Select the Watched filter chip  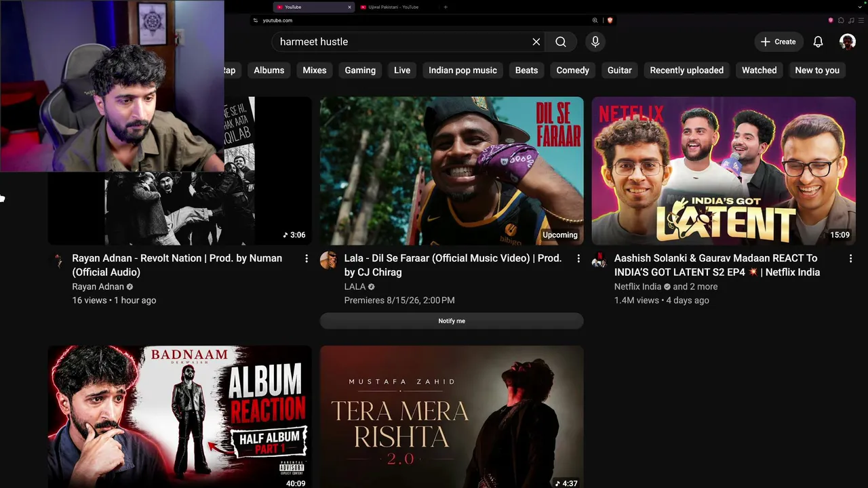click(759, 70)
